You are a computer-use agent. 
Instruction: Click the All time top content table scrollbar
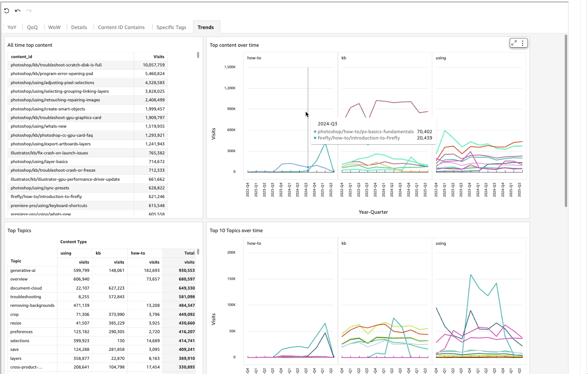[x=198, y=55]
